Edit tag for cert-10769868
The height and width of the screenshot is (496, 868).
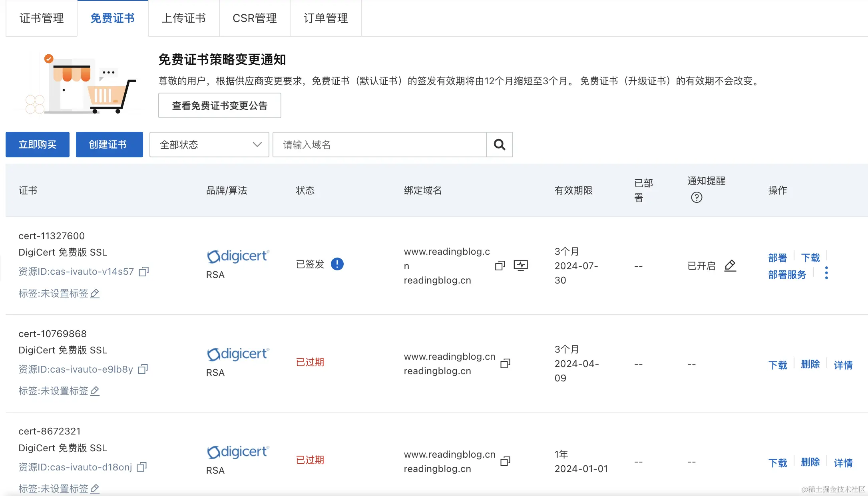pyautogui.click(x=95, y=391)
